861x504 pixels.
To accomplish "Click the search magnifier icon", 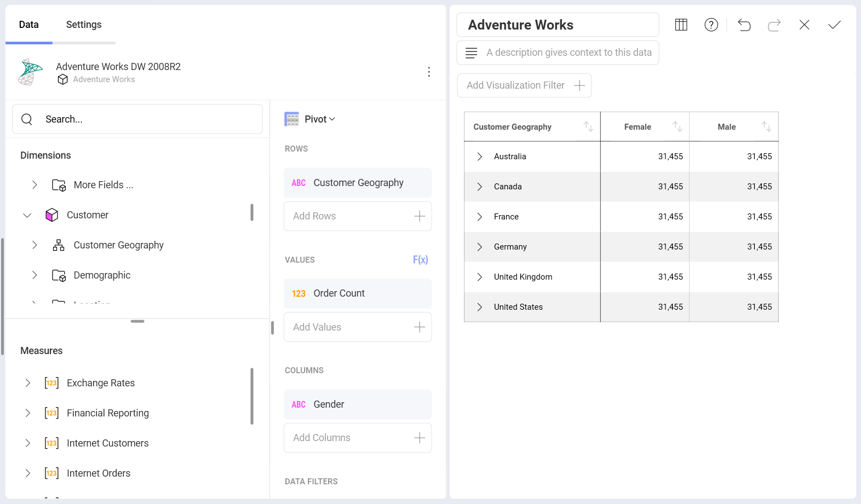I will click(x=27, y=119).
